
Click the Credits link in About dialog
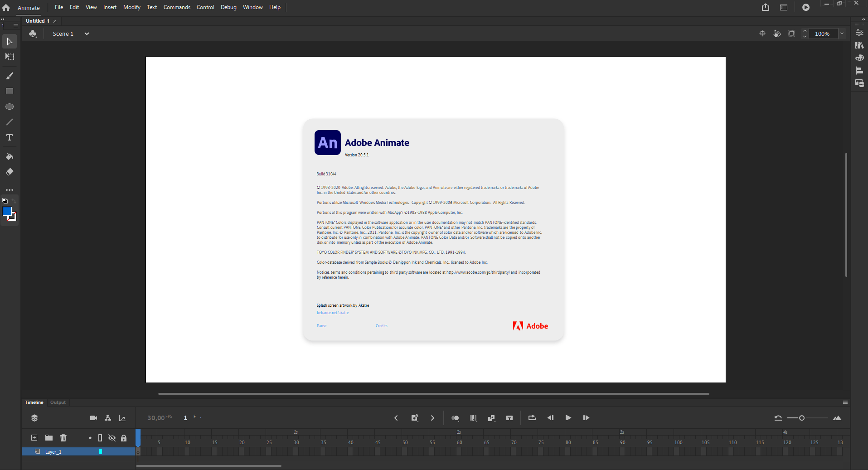(382, 326)
